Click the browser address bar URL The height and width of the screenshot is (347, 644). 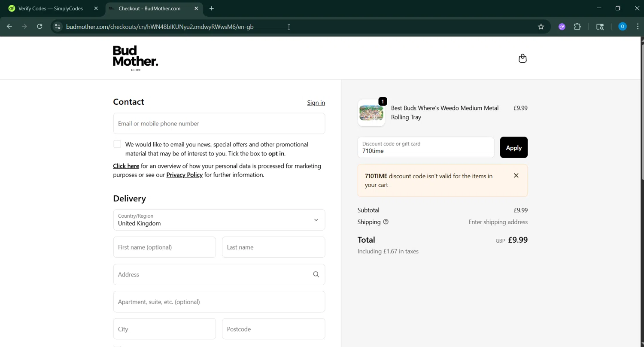(x=160, y=27)
